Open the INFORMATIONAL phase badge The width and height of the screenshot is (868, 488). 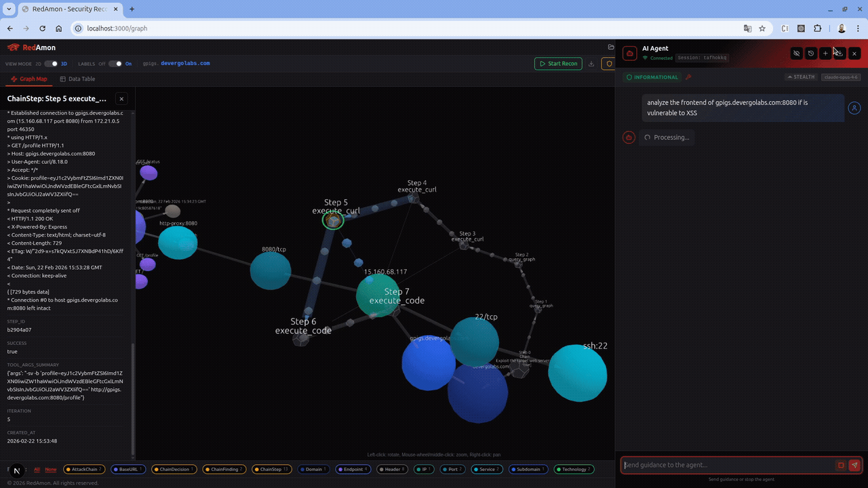click(652, 77)
